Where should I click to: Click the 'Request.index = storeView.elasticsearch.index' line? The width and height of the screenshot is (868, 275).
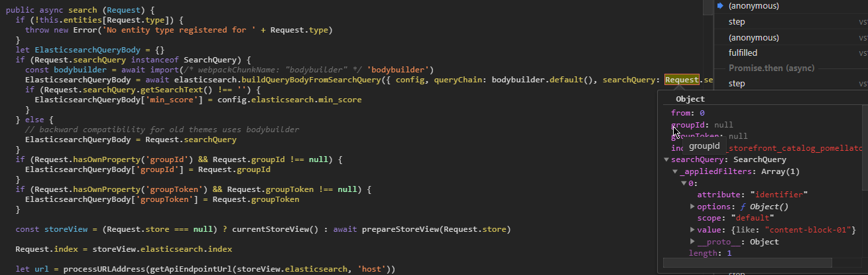[x=123, y=249]
